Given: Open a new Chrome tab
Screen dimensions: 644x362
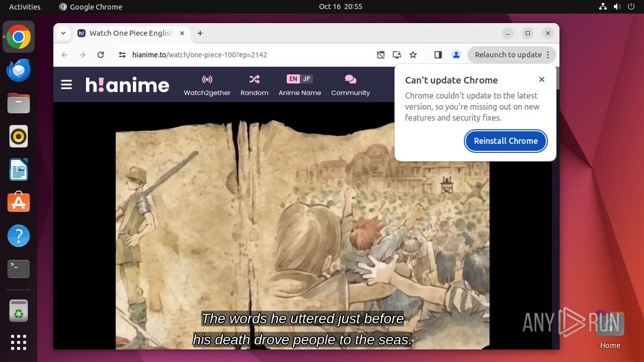Looking at the screenshot, I should (x=200, y=33).
